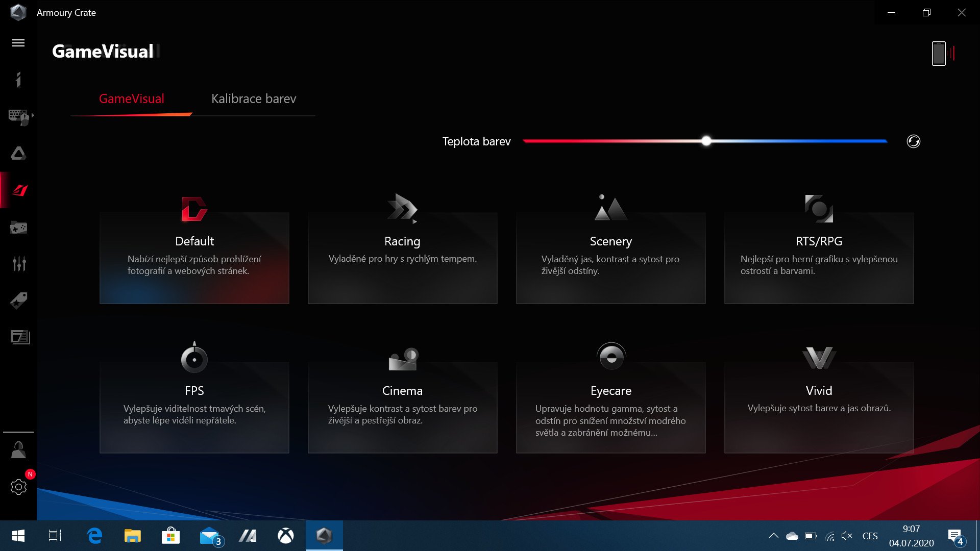
Task: Open the User Center profile icon
Action: point(18,449)
